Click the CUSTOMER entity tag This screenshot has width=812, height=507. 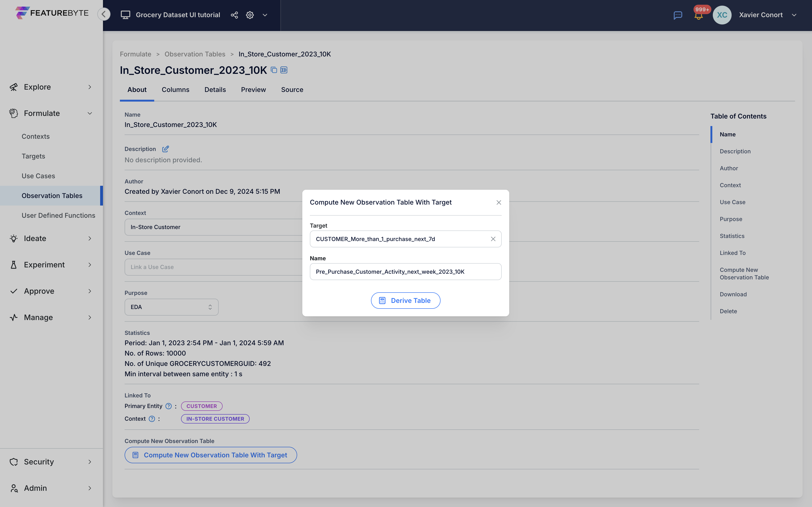coord(202,406)
